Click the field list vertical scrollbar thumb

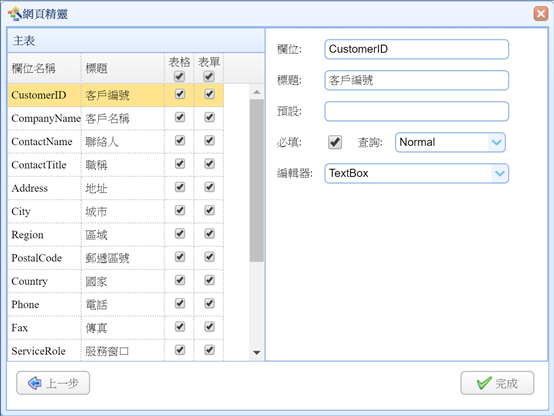(257, 181)
